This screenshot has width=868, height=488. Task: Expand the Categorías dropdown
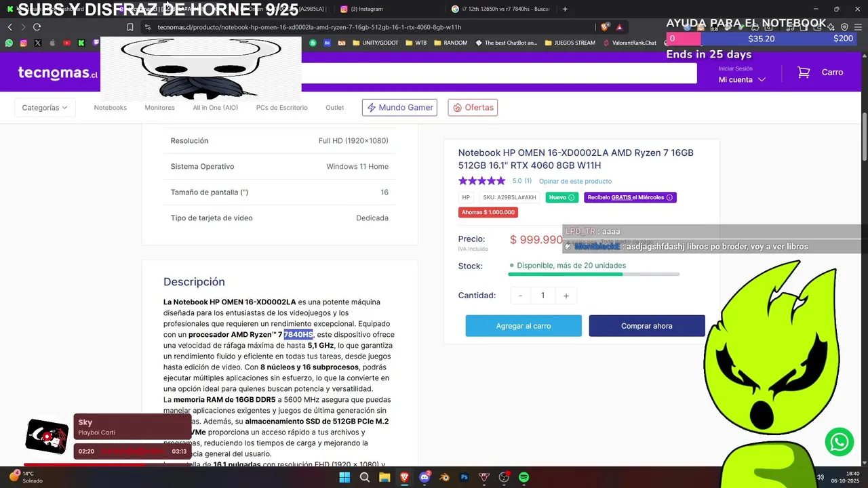click(x=45, y=107)
